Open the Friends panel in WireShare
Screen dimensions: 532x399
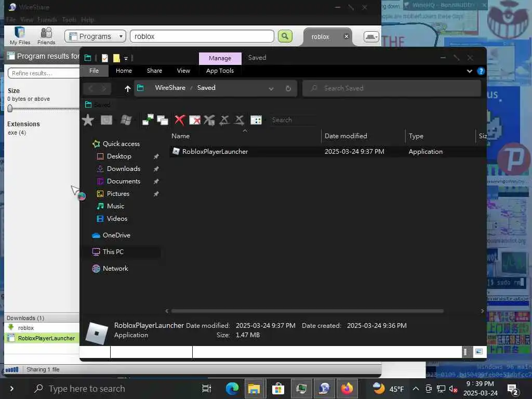coord(46,36)
